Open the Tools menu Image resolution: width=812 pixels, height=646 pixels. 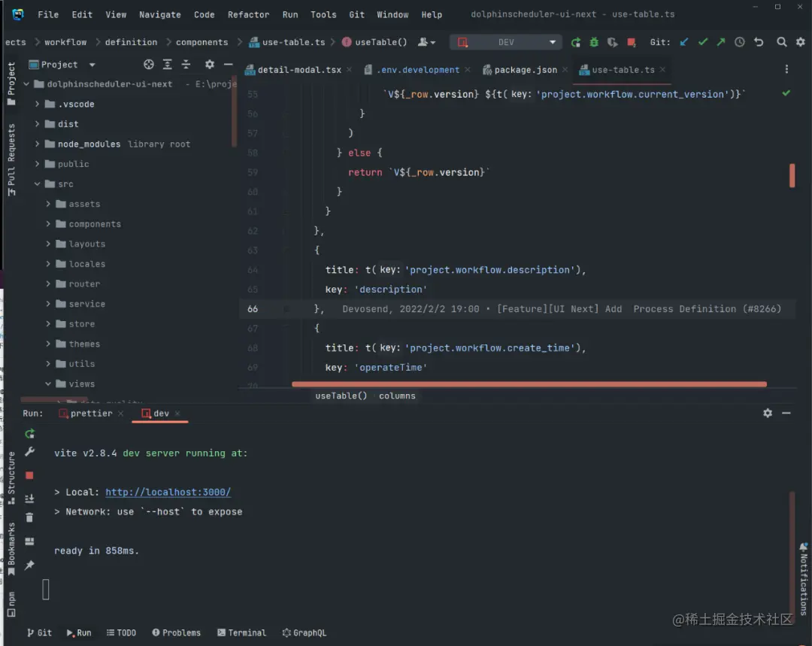tap(323, 14)
